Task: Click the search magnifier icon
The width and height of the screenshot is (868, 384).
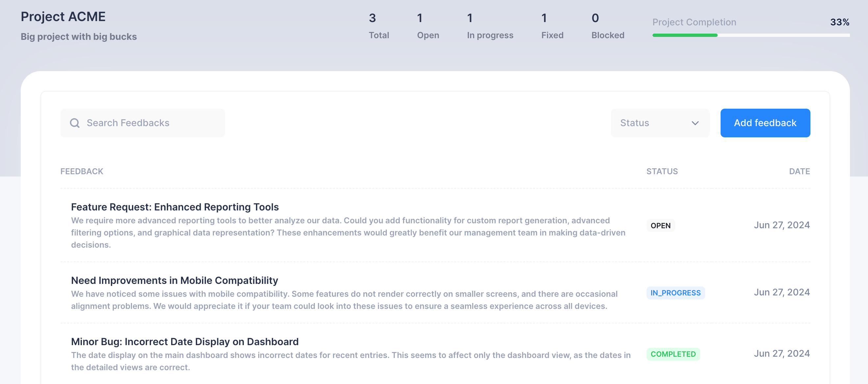Action: pyautogui.click(x=74, y=123)
